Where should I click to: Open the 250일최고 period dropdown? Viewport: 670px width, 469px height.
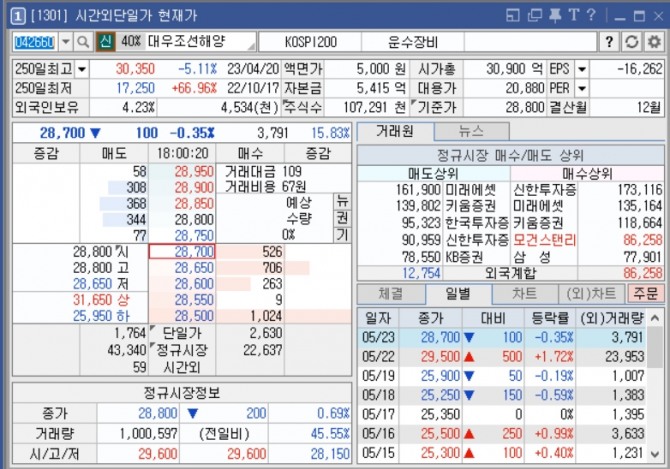click(x=82, y=69)
